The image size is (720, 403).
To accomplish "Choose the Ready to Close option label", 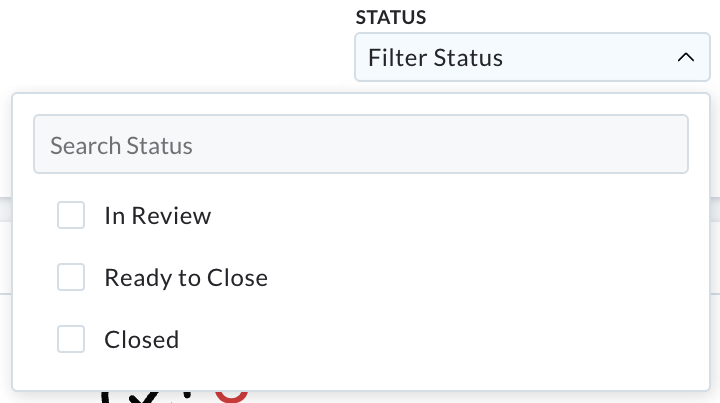I will (x=186, y=278).
